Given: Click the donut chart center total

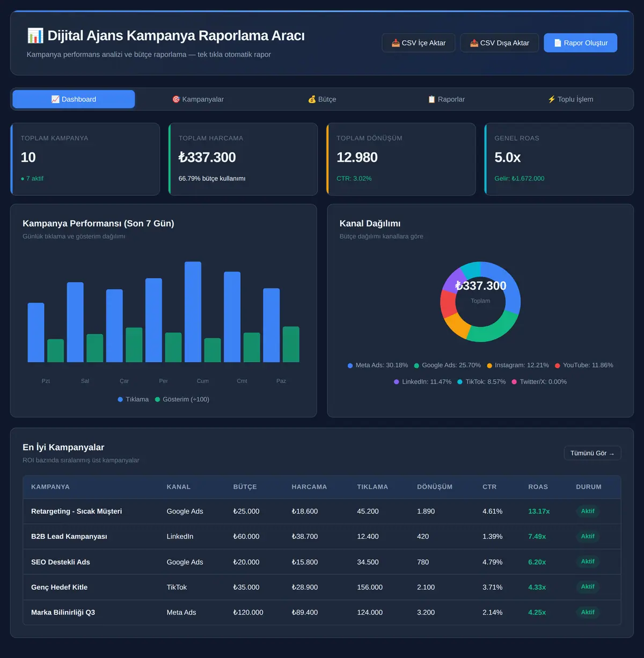Looking at the screenshot, I should pyautogui.click(x=480, y=286).
